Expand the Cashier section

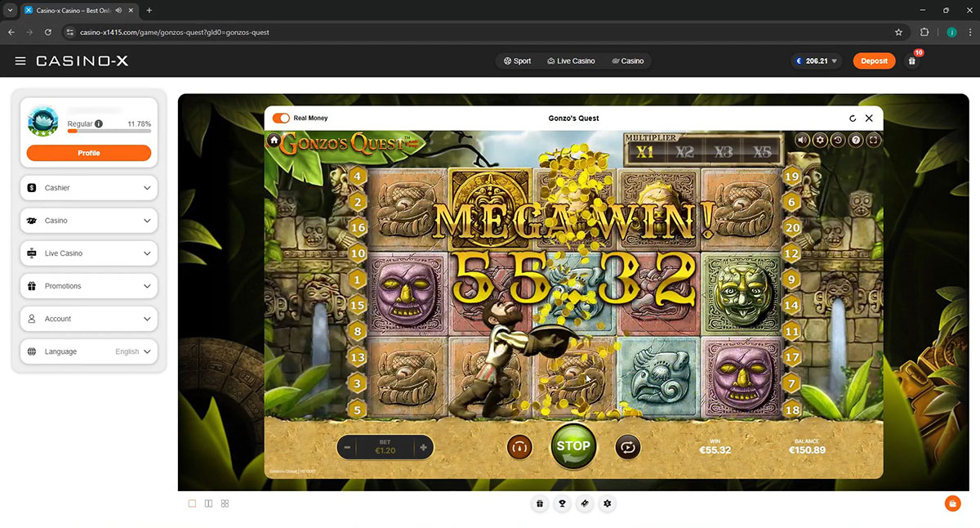88,188
